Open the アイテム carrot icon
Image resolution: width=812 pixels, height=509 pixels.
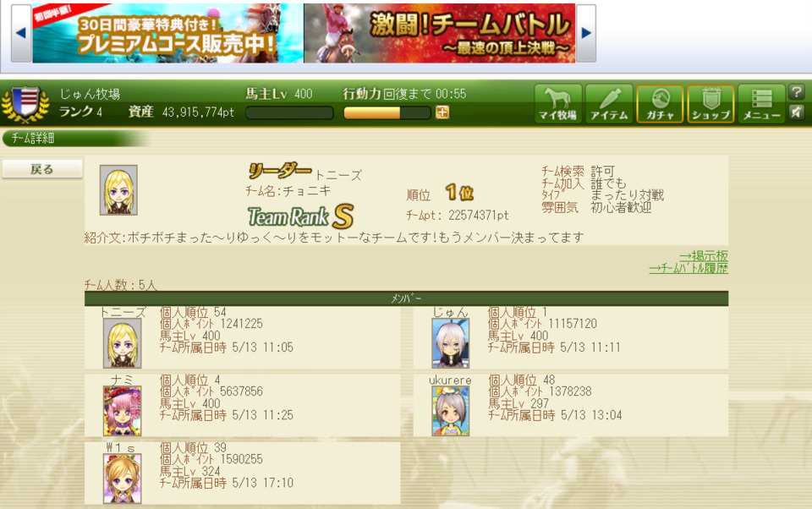[x=609, y=103]
